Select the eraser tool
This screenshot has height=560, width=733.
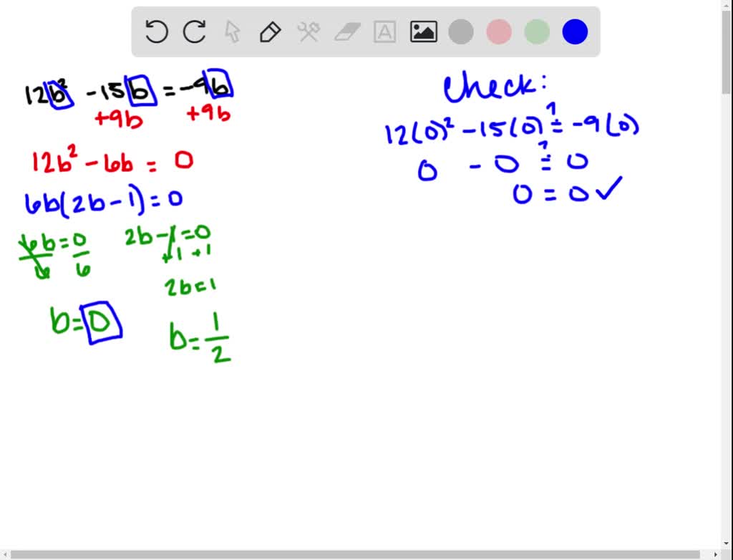coord(347,32)
